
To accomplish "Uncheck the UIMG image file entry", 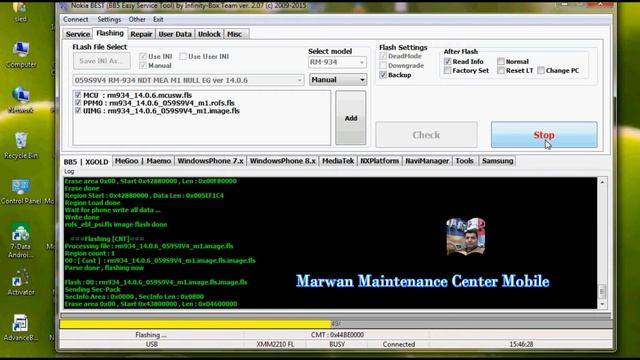I will pos(78,110).
